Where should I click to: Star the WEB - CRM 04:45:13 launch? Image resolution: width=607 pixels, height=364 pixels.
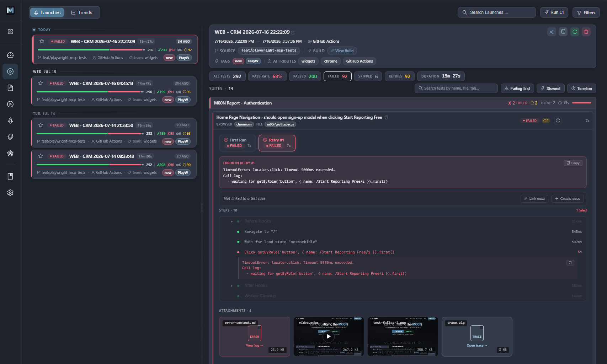[41, 83]
